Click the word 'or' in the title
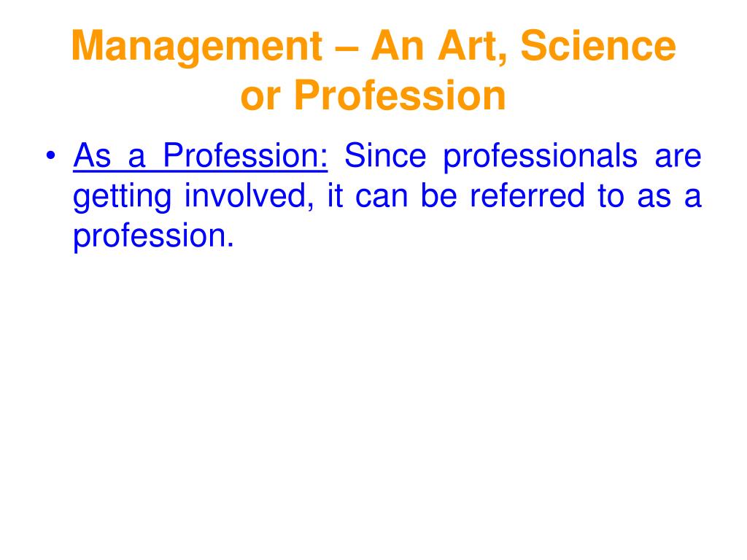747x560 pixels. coord(260,98)
